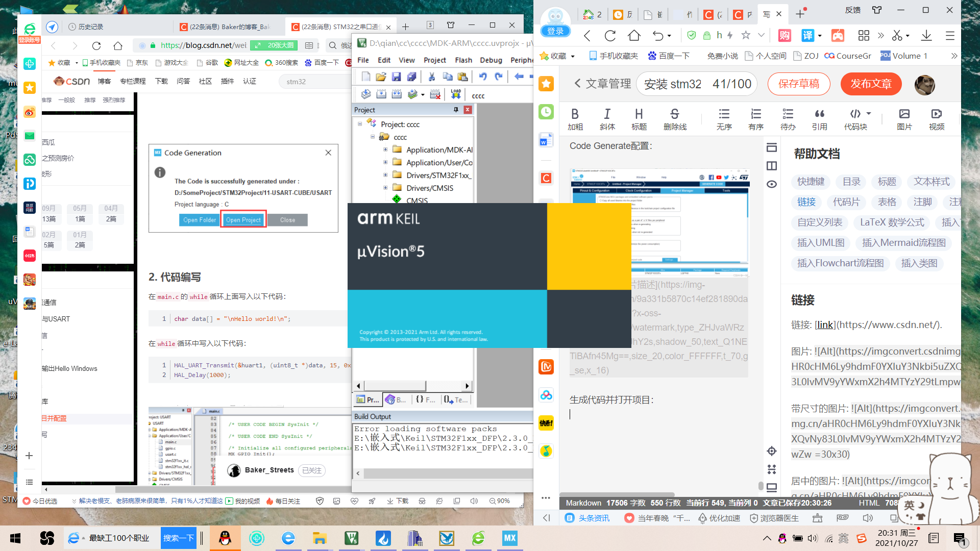980x551 pixels.
Task: Pin the Keil Project panel
Action: tap(456, 110)
